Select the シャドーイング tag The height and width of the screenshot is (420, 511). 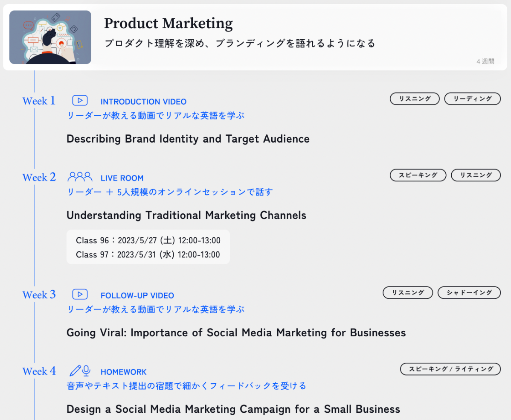coord(469,292)
